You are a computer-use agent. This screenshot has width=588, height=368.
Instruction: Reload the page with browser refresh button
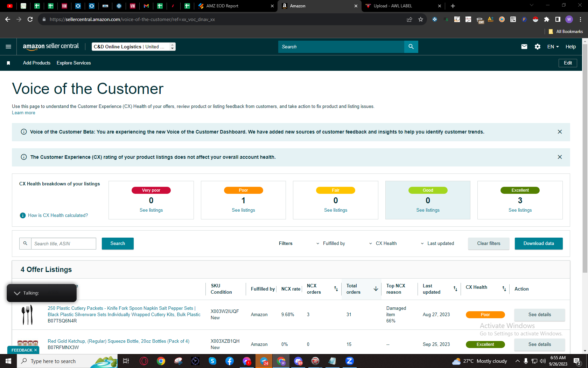[x=30, y=19]
